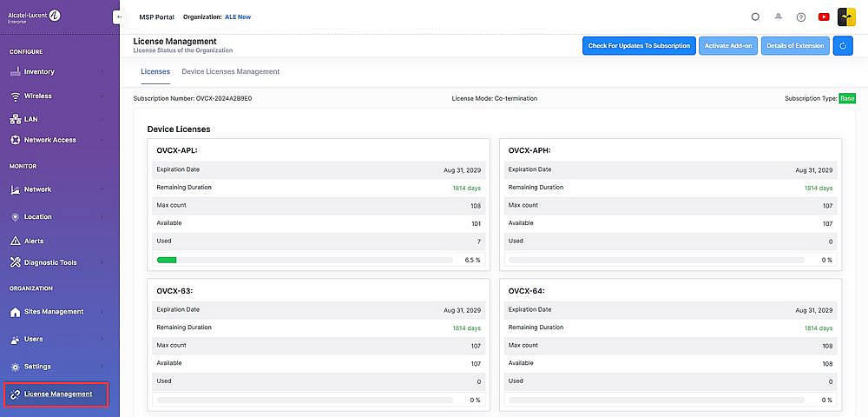Viewport: 868px width, 417px height.
Task: Click the OVCX-APL usage progress bar
Action: click(x=304, y=260)
